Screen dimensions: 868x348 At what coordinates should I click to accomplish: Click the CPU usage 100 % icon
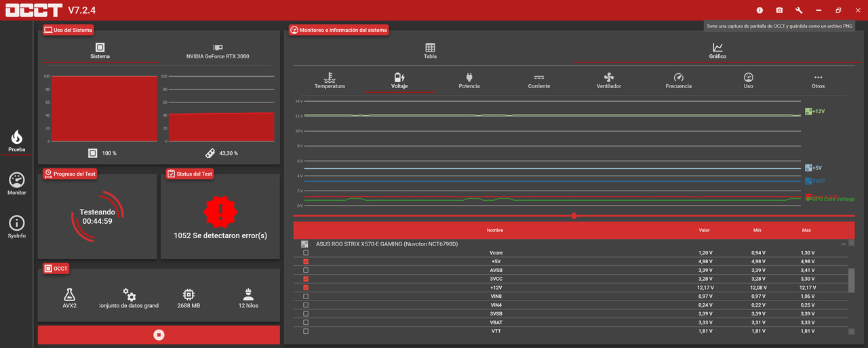click(x=93, y=153)
